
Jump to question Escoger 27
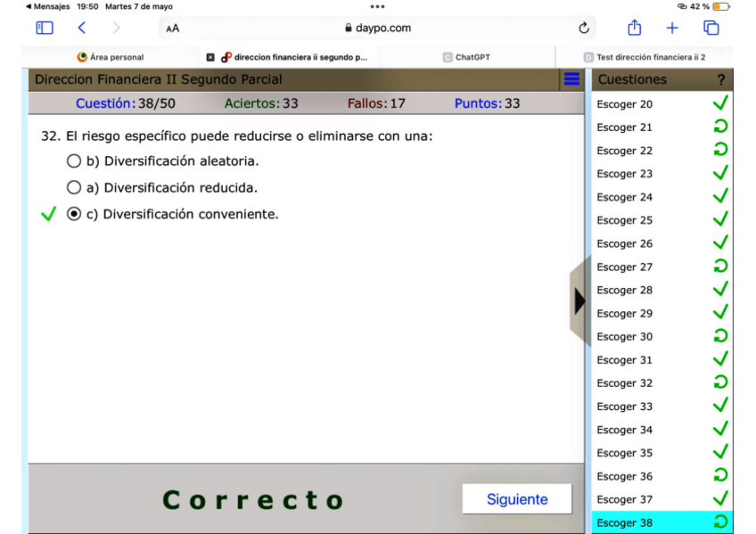tap(625, 267)
